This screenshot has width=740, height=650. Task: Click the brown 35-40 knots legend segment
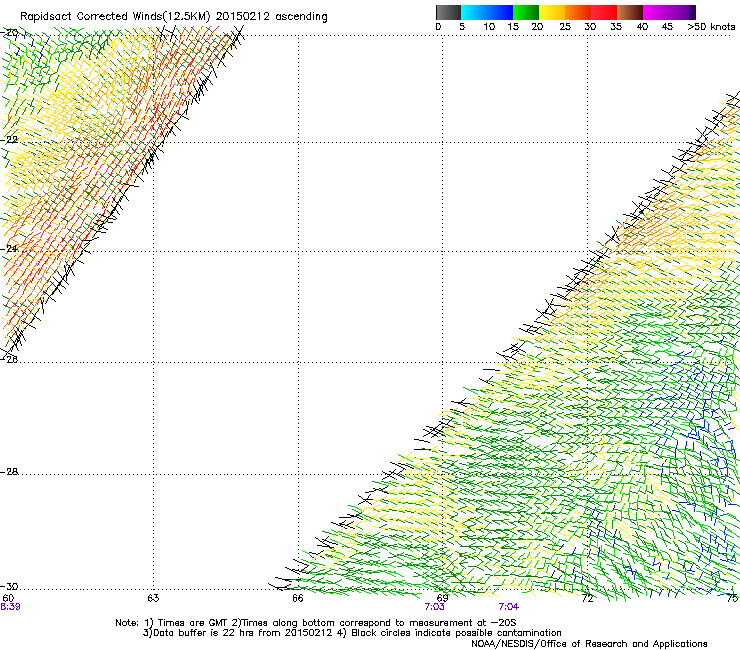(x=630, y=12)
